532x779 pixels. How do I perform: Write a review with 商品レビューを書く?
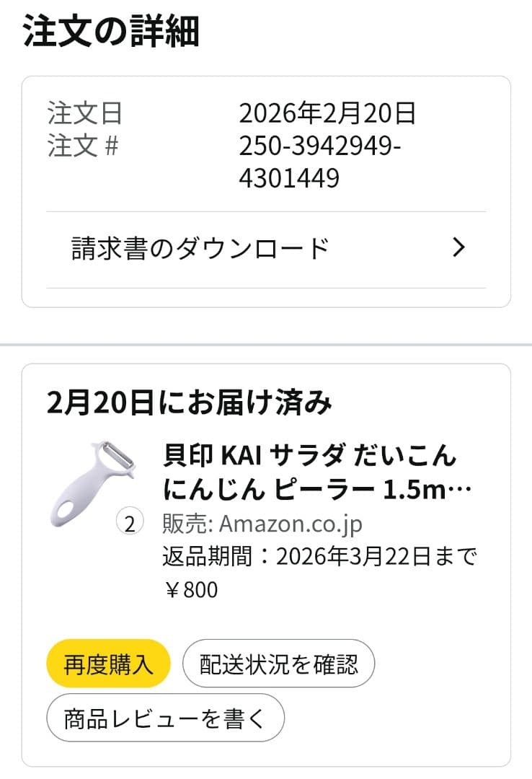point(165,718)
